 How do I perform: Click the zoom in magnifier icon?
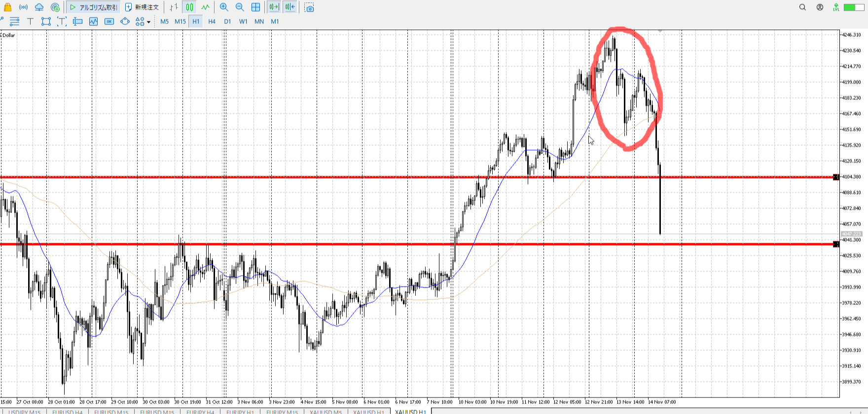[224, 7]
